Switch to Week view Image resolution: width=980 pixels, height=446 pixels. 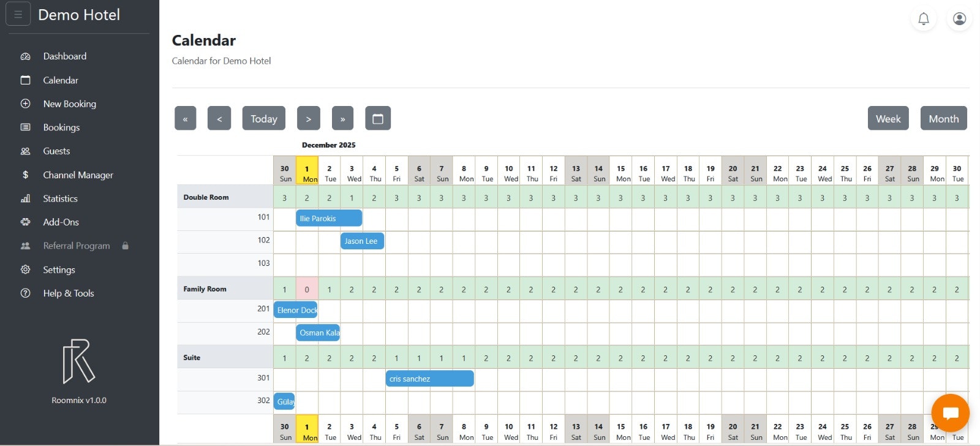pos(888,118)
